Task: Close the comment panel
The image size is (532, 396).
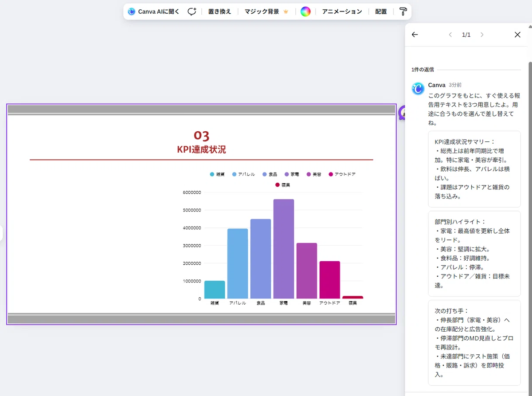Action: coord(517,35)
